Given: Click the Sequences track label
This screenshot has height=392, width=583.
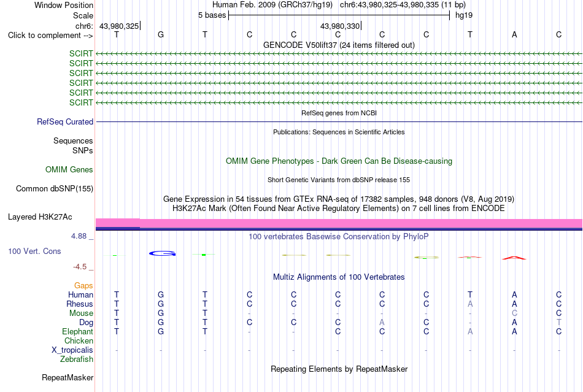Looking at the screenshot, I should pyautogui.click(x=73, y=141).
